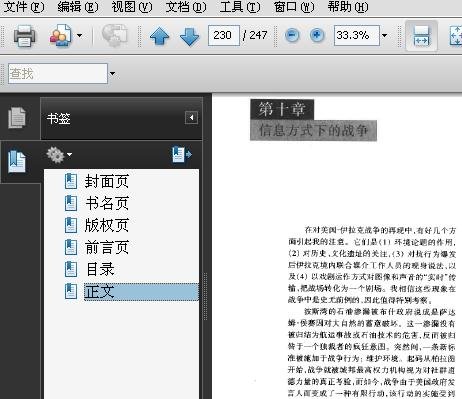The image size is (462, 399).
Task: Click the bookmark icon beside 正文
Action: pyautogui.click(x=71, y=291)
